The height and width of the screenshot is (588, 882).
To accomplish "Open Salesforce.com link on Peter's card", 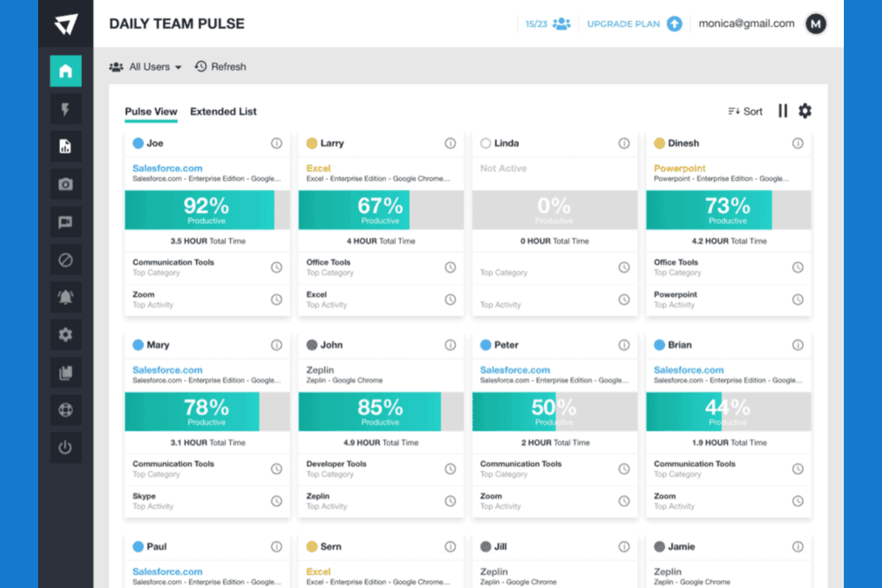I will pos(515,370).
